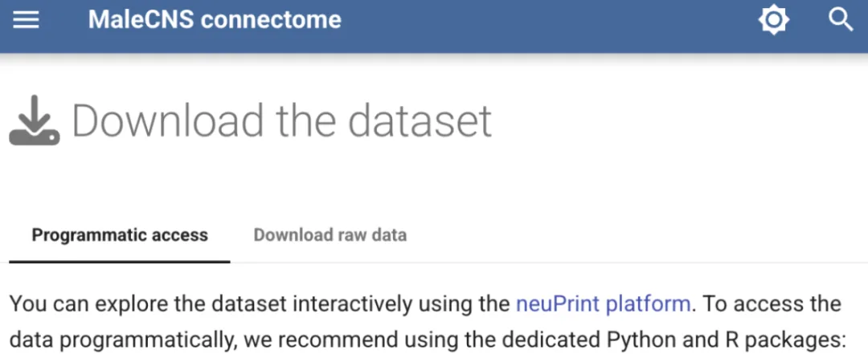
Task: Click the Download the dataset heading
Action: tap(282, 120)
